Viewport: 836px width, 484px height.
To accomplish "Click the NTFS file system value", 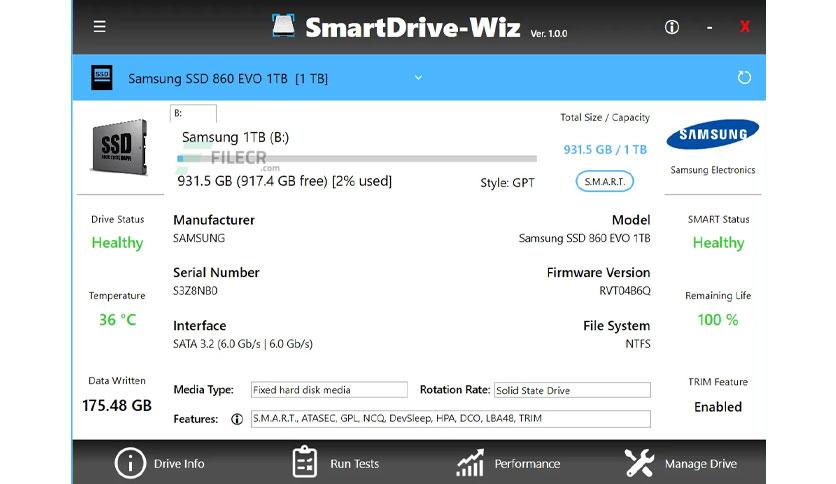I will pos(638,344).
